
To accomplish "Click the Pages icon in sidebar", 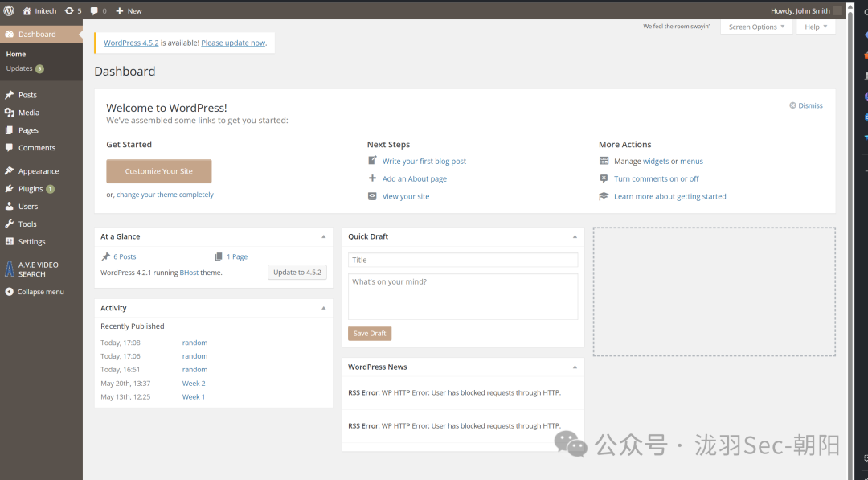I will pyautogui.click(x=10, y=130).
